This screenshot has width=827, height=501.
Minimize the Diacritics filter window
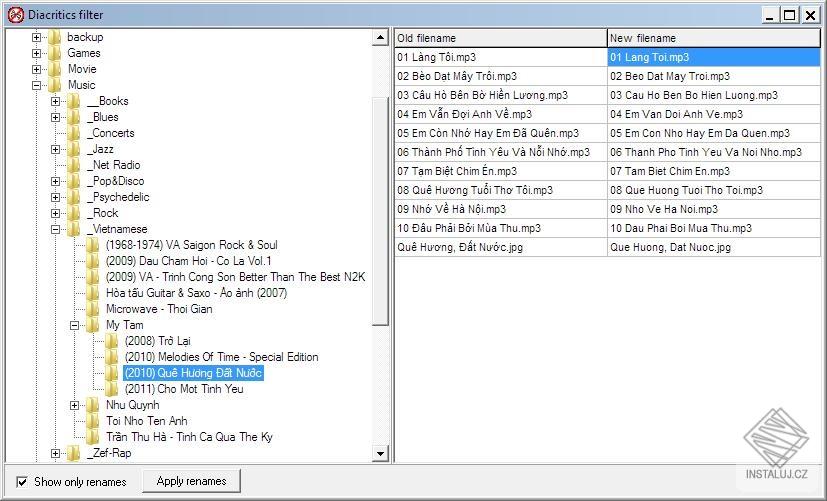click(x=770, y=15)
